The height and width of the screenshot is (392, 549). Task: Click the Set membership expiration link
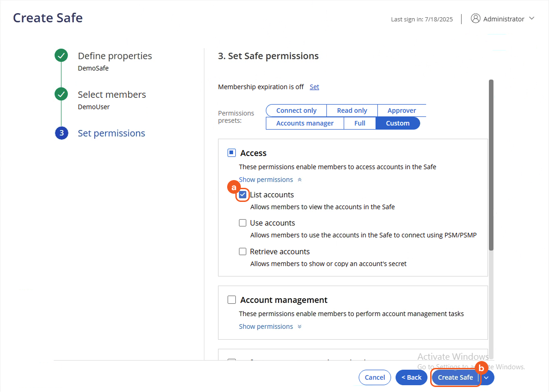pyautogui.click(x=314, y=87)
